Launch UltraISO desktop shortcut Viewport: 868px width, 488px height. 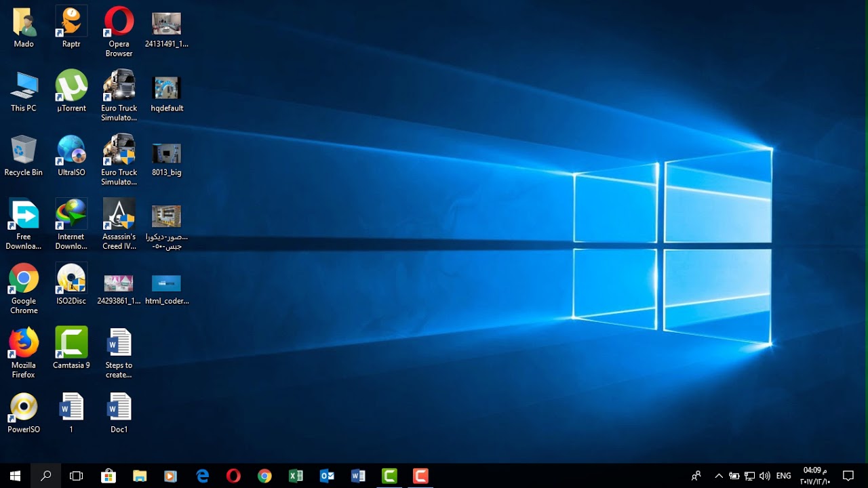click(x=71, y=150)
